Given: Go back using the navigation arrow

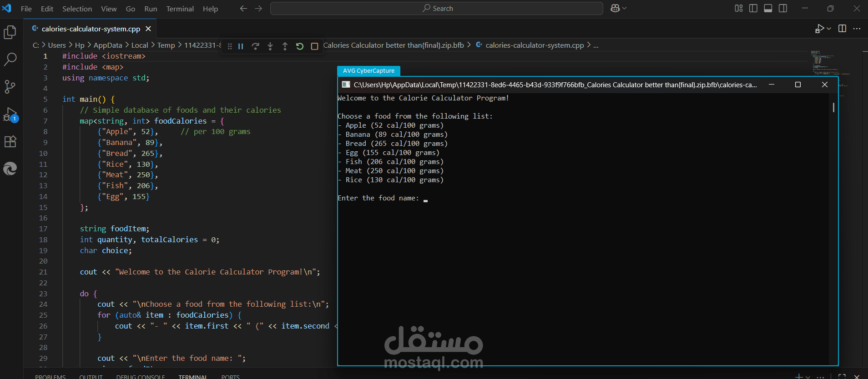Looking at the screenshot, I should tap(243, 9).
